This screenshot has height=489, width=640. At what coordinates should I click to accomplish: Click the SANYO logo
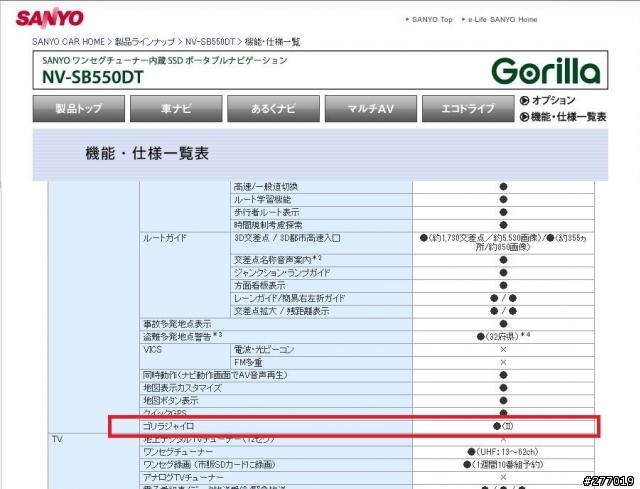coord(49,18)
